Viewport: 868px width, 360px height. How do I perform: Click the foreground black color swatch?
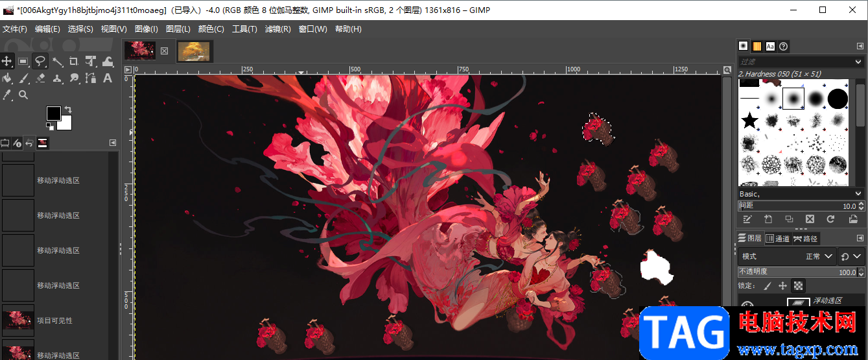click(53, 113)
